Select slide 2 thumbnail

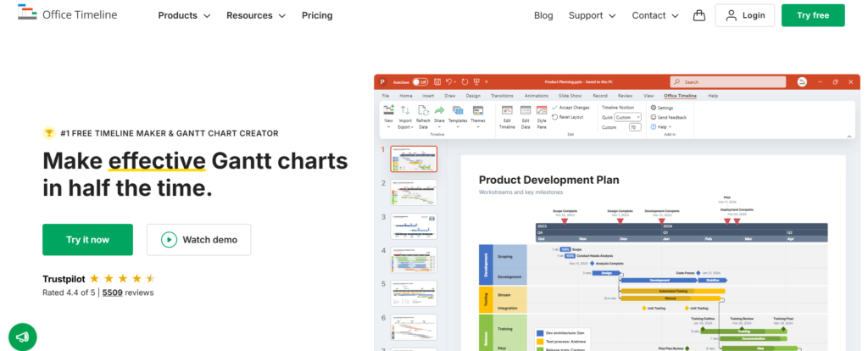point(414,192)
